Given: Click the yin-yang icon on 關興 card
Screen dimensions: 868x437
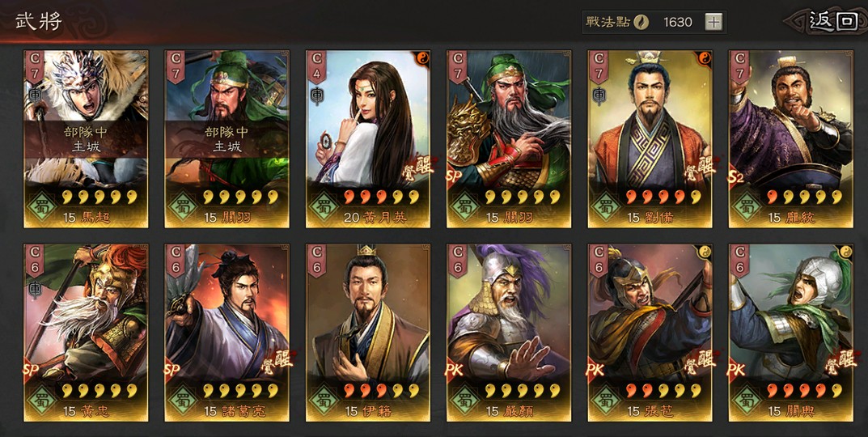Looking at the screenshot, I should coord(845,252).
